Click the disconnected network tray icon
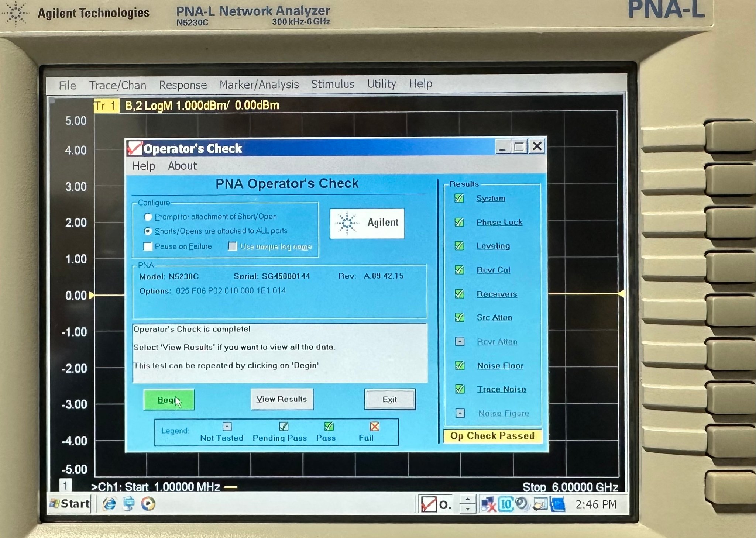The height and width of the screenshot is (538, 756). pyautogui.click(x=488, y=504)
